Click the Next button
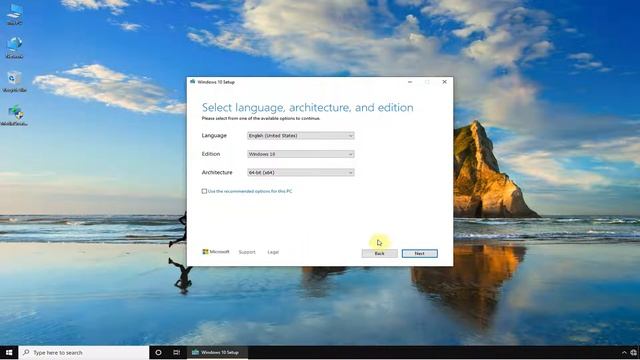This screenshot has height=360, width=640. (x=420, y=253)
